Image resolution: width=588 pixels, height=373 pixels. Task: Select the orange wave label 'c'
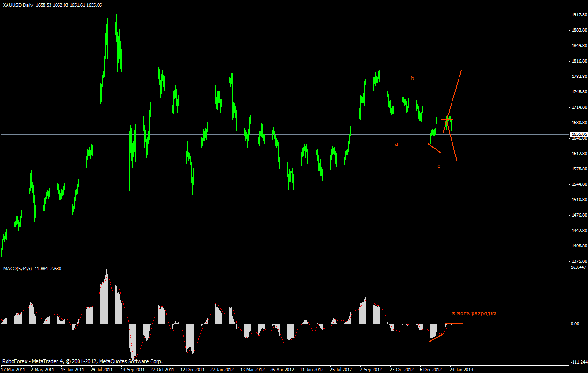[x=439, y=166]
